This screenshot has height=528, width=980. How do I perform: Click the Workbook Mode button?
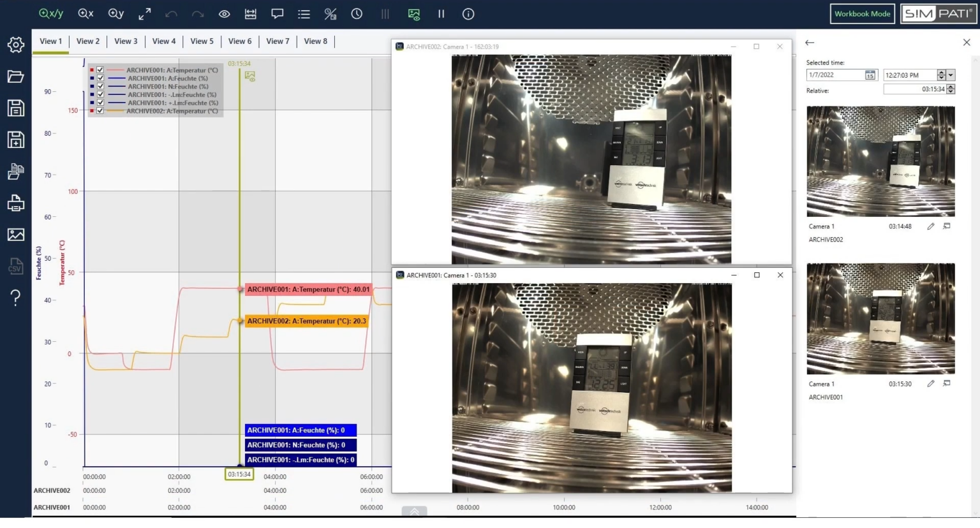click(x=862, y=13)
